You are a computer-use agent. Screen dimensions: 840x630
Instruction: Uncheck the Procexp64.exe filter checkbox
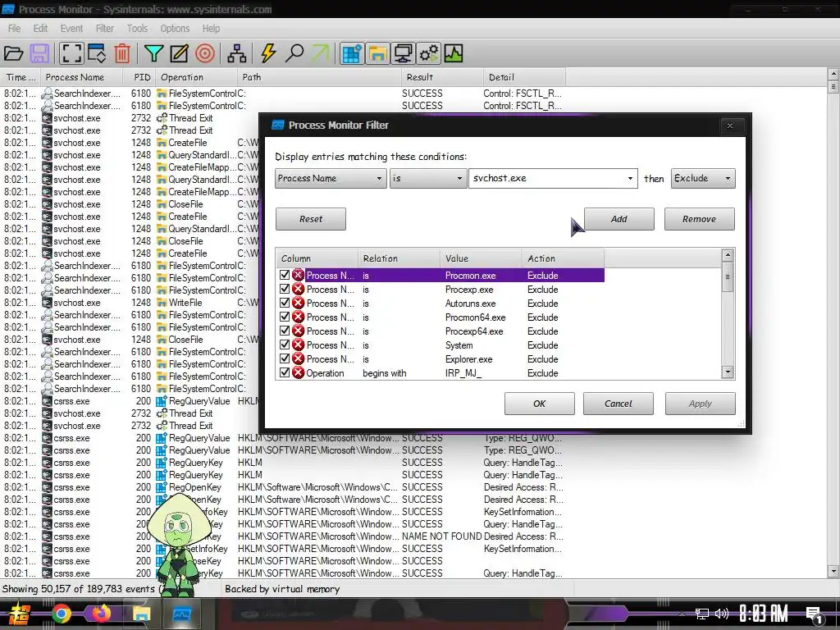click(285, 331)
